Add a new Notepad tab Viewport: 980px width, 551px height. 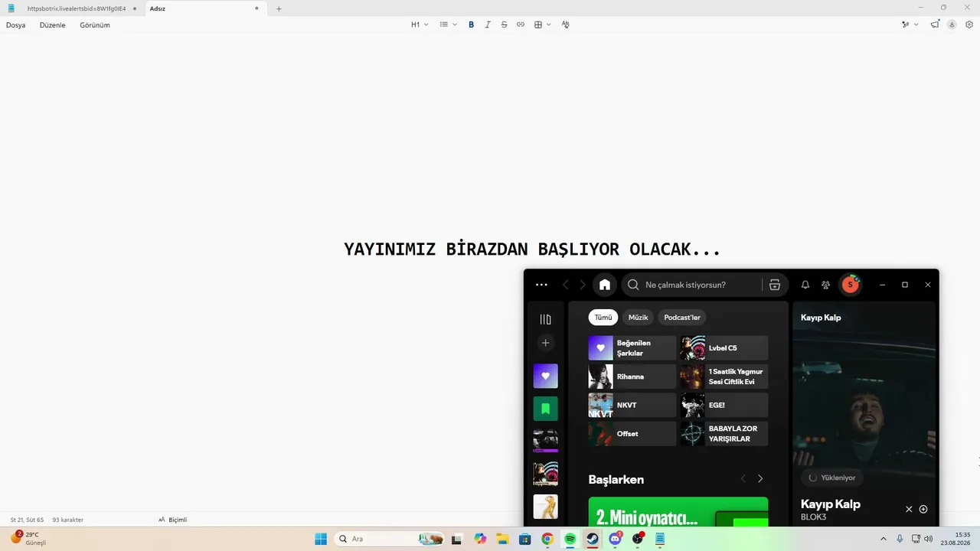click(279, 8)
